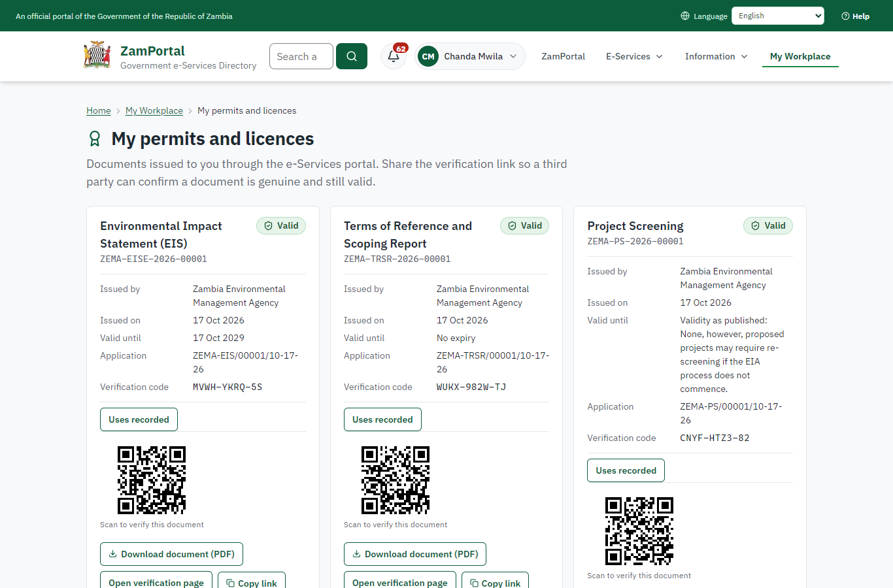Click reference ZEMA-PS-2026-00001
This screenshot has width=893, height=588.
tap(635, 241)
